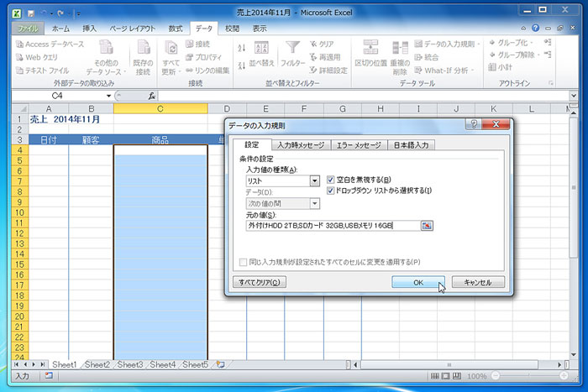This screenshot has height=392, width=588.
Task: Expand the Name Box dropdown arrow for C4
Action: pyautogui.click(x=108, y=97)
